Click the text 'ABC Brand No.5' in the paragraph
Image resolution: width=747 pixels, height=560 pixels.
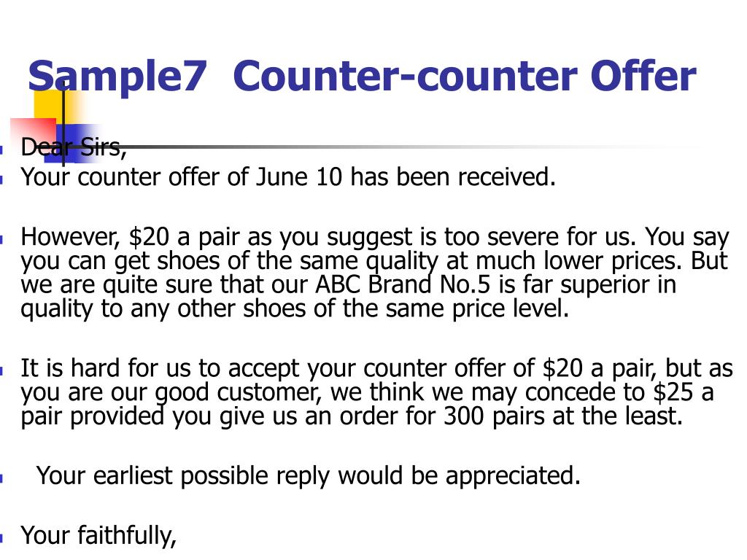pyautogui.click(x=403, y=284)
